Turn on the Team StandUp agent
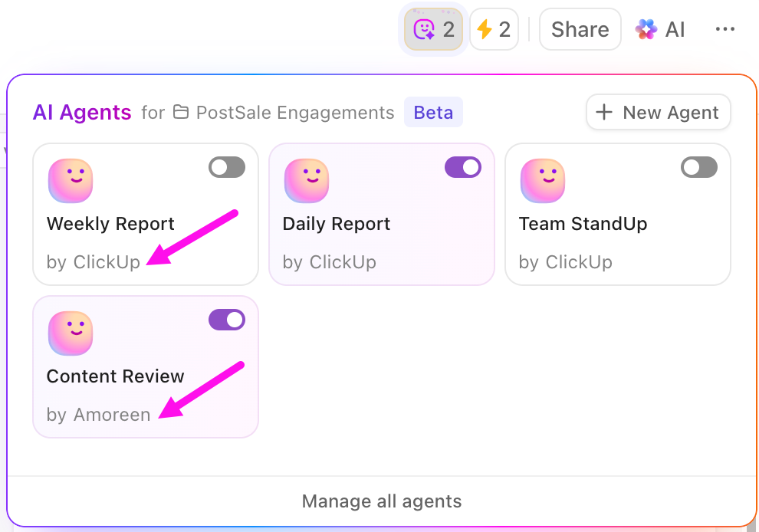759x532 pixels. tap(698, 167)
